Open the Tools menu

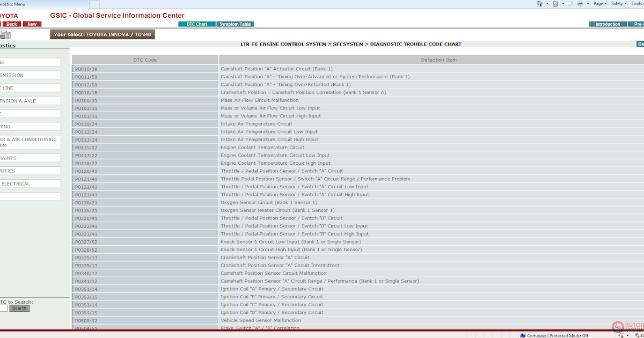click(x=637, y=3)
